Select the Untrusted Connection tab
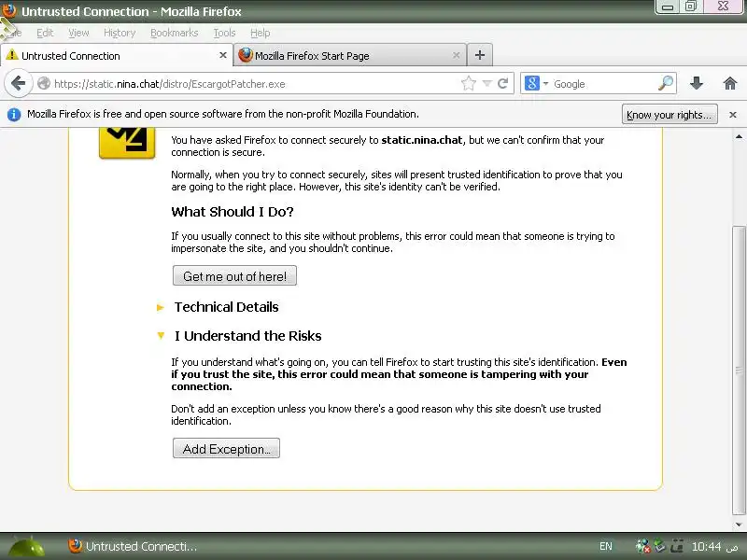This screenshot has height=560, width=747. click(x=117, y=55)
